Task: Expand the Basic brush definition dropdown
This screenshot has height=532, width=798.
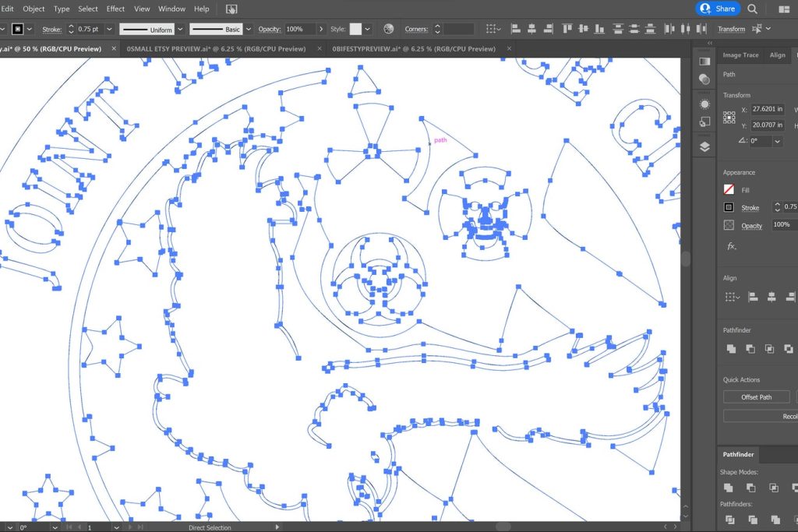Action: (x=249, y=29)
